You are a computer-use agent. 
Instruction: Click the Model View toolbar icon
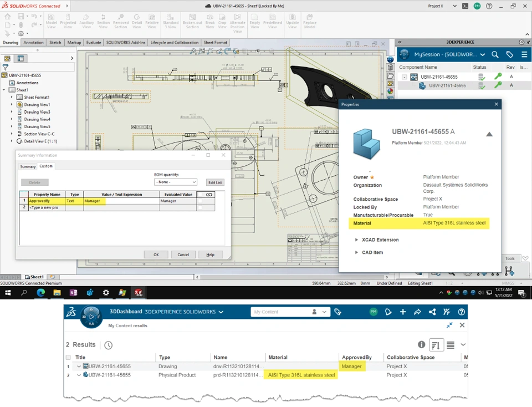51,21
